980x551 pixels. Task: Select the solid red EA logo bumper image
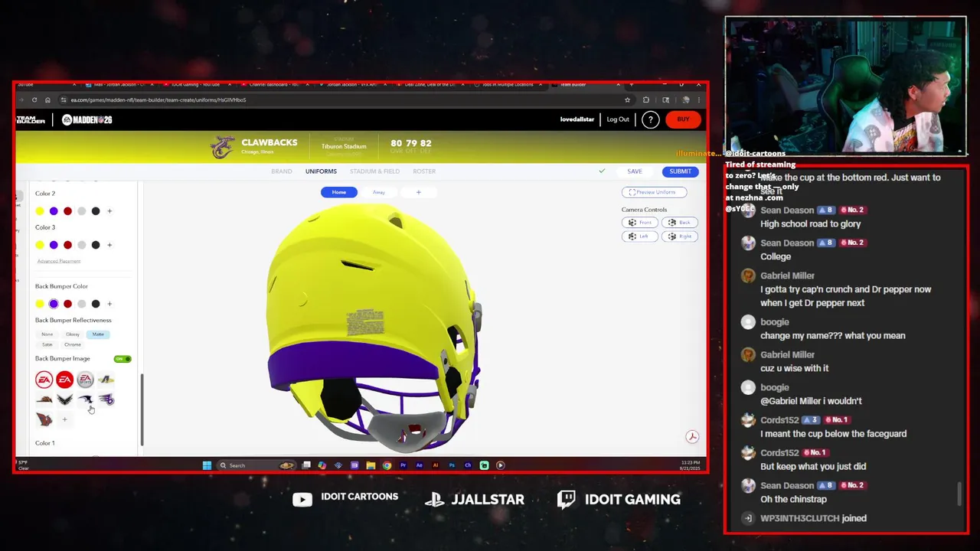coord(65,380)
